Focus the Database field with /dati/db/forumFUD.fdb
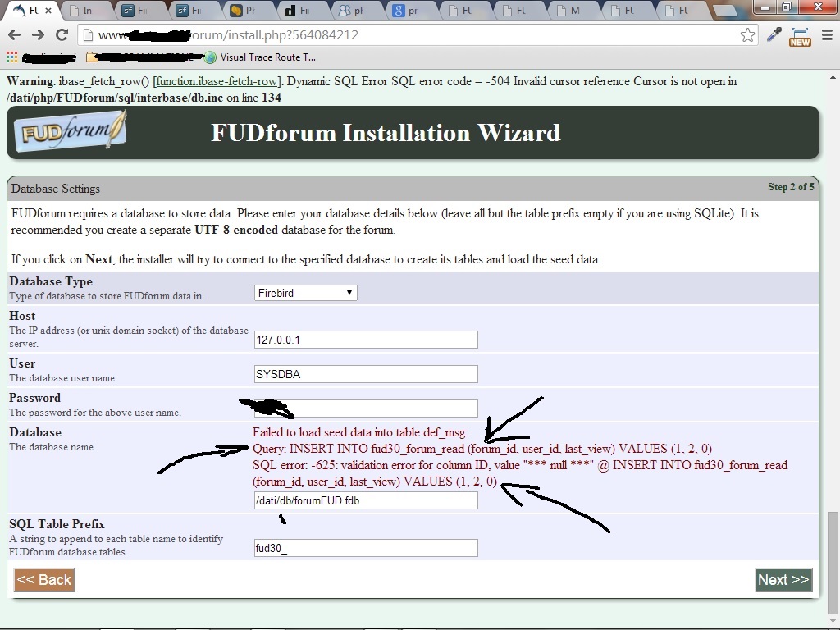This screenshot has height=630, width=840. (366, 500)
